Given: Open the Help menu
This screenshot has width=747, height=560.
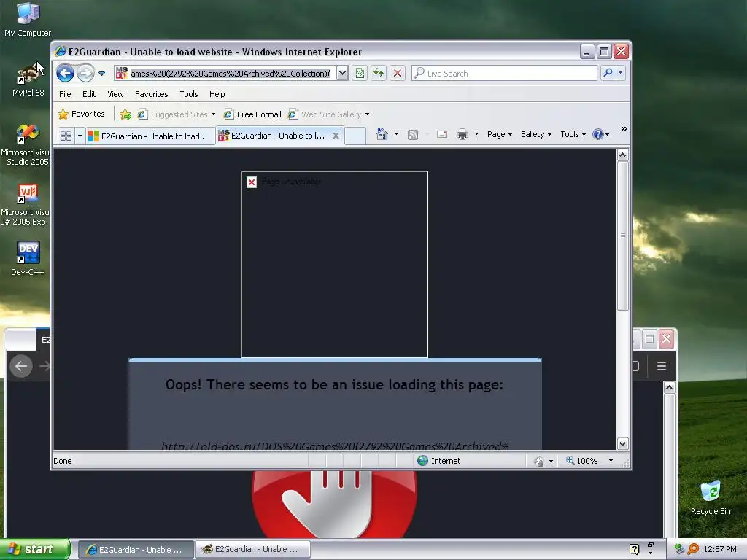Looking at the screenshot, I should pyautogui.click(x=217, y=94).
